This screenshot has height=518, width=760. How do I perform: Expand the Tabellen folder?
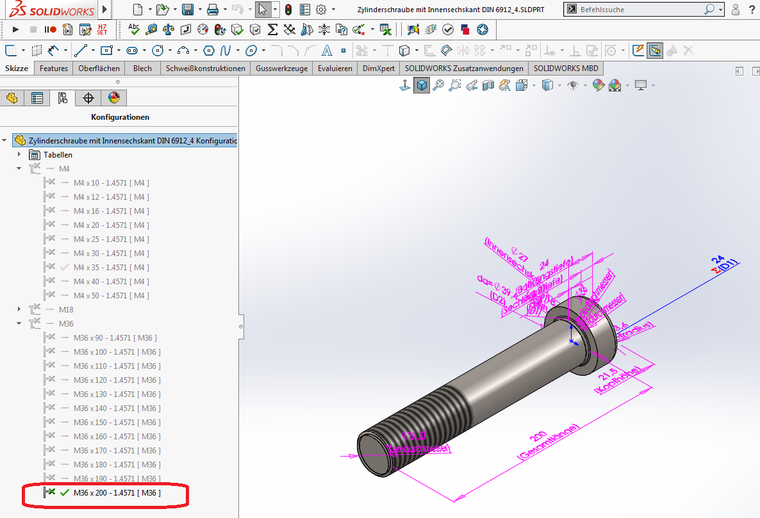[x=19, y=155]
